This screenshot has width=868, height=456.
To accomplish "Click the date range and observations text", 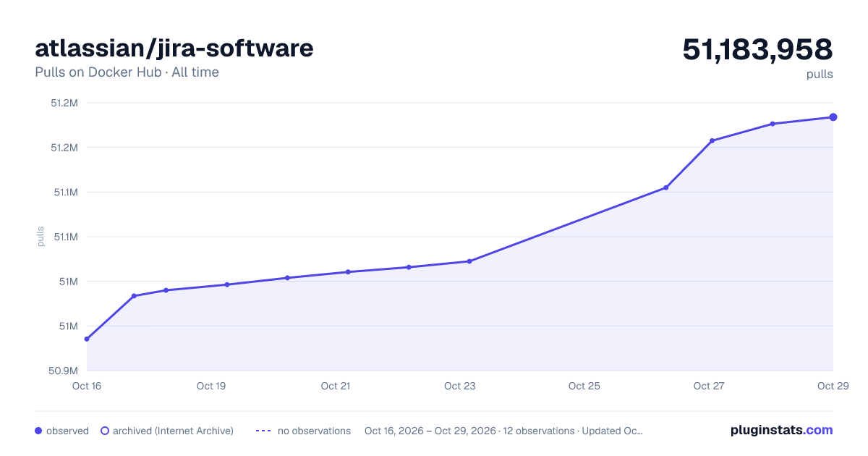I will coord(503,431).
